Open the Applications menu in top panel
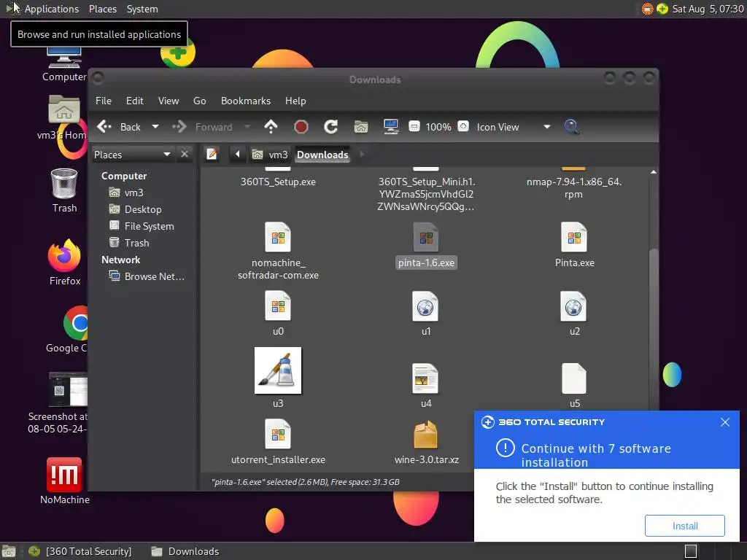The image size is (747, 560). [52, 9]
